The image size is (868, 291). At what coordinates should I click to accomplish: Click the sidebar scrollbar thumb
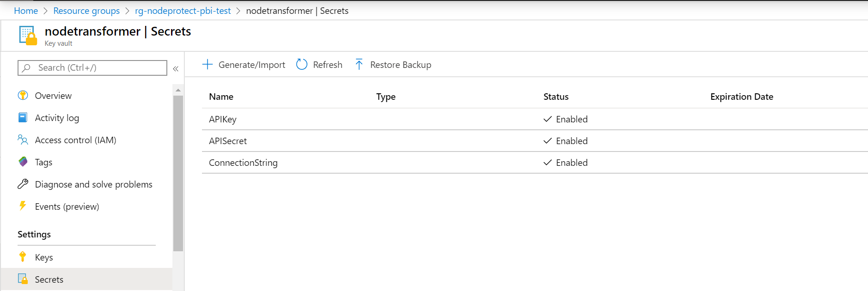point(178,173)
